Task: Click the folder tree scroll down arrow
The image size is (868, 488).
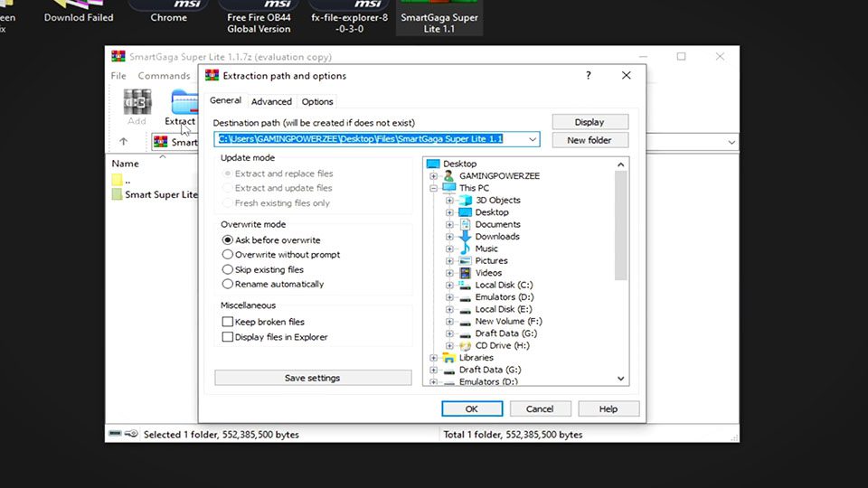Action: [x=620, y=379]
